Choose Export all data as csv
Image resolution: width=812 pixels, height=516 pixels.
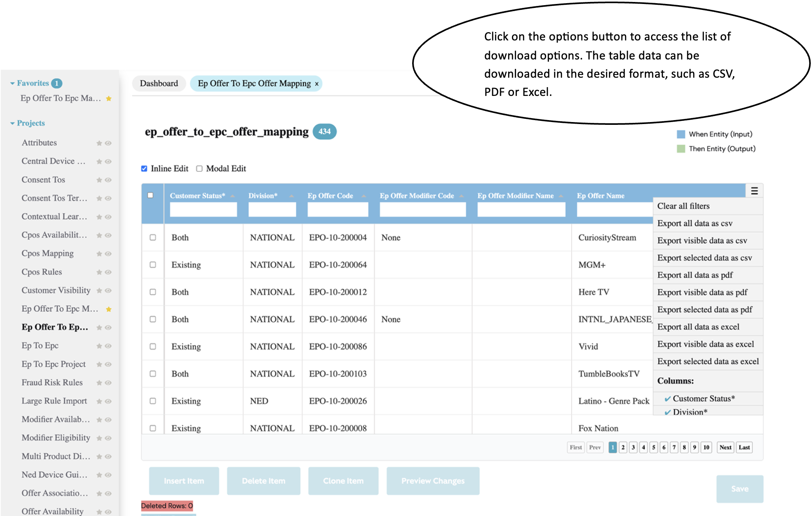coord(708,224)
